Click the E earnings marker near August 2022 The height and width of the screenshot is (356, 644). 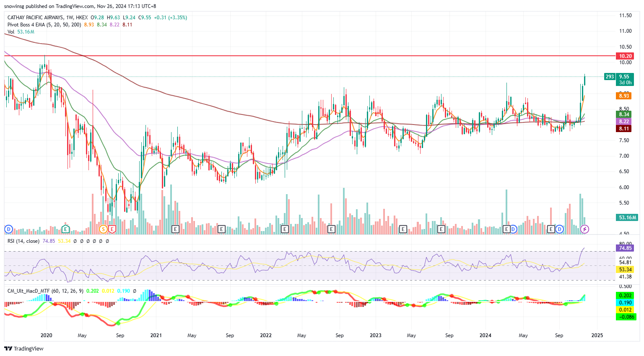(x=331, y=229)
